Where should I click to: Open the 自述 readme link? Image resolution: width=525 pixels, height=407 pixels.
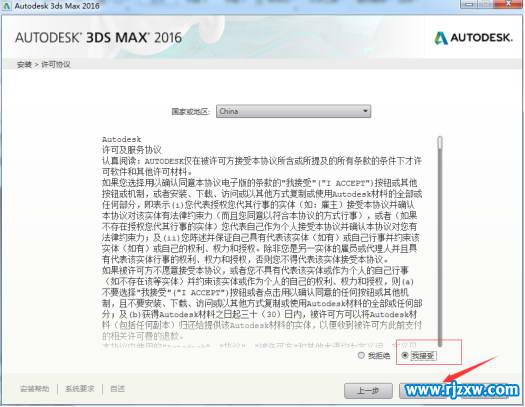118,389
